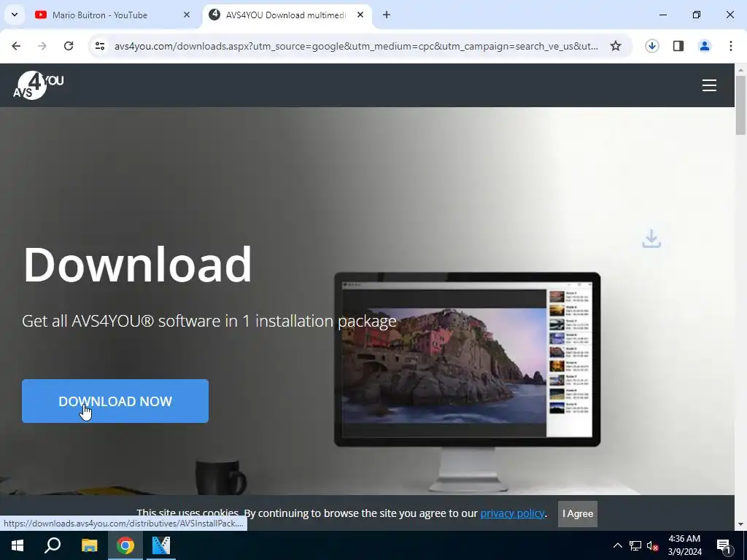The height and width of the screenshot is (560, 747).
Task: Open Chrome's three-dot menu
Action: [730, 46]
